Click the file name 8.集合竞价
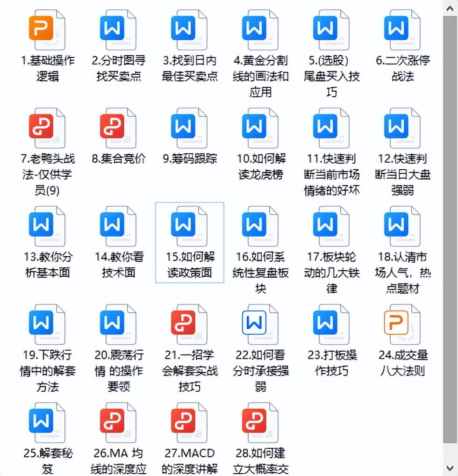458x476 pixels. coord(119,159)
